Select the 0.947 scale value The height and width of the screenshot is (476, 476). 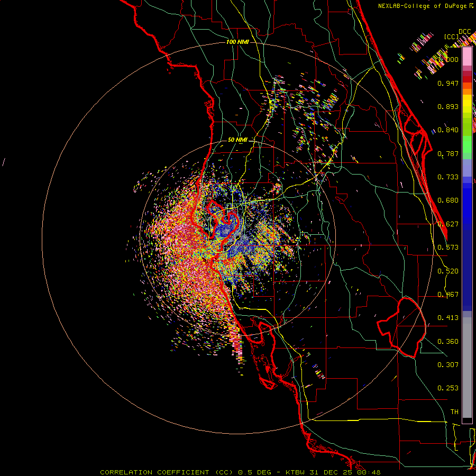point(448,83)
